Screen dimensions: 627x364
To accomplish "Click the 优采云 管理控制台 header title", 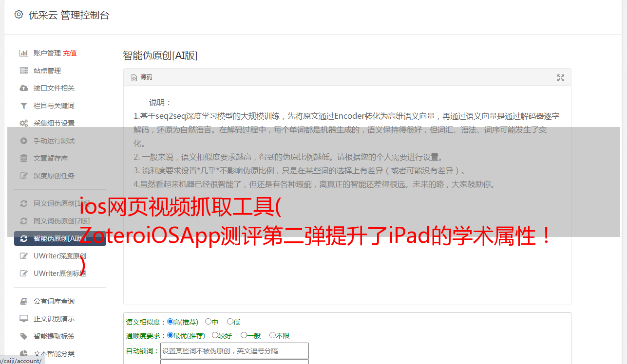I will [69, 15].
